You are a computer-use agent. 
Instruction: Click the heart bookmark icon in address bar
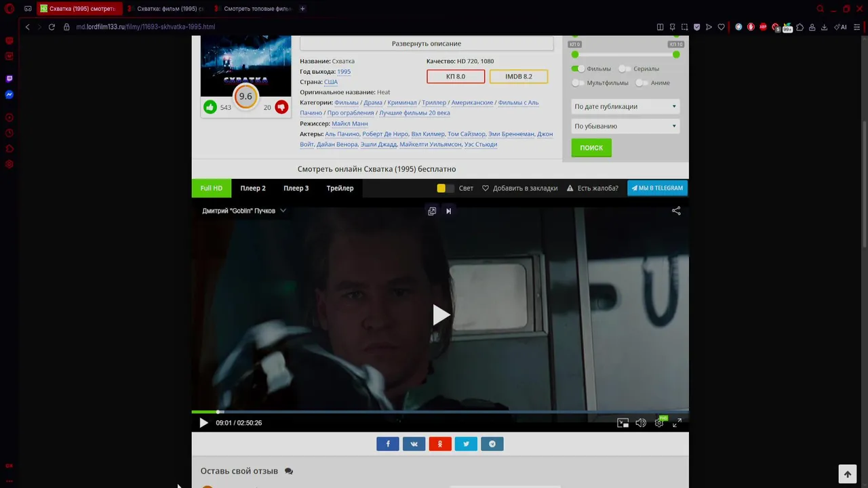(721, 27)
